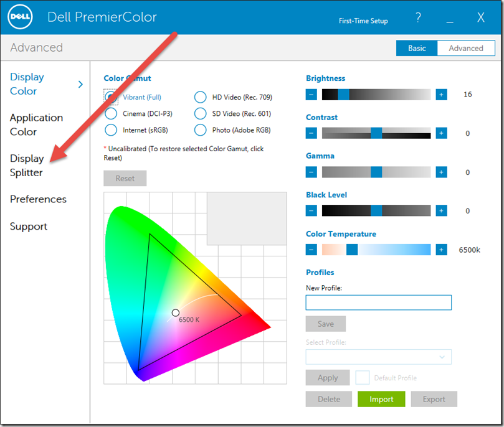504x427 pixels.
Task: Select Vibrant (Full) color gamut
Action: pos(111,97)
